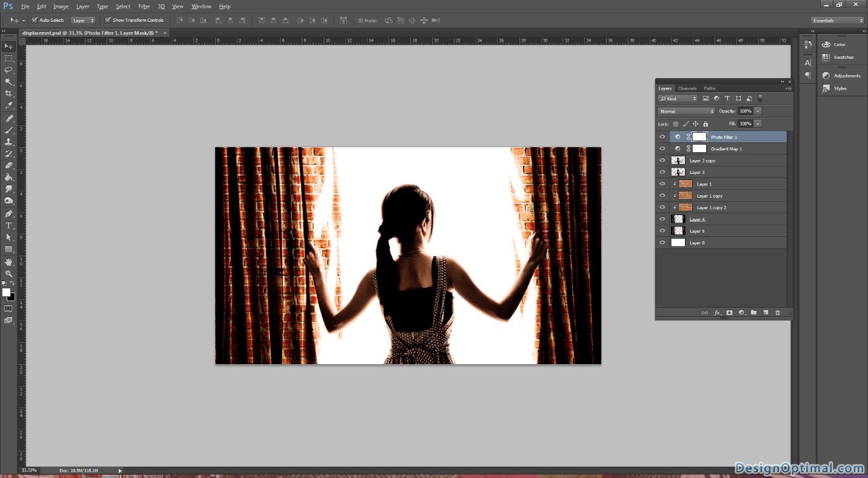Viewport: 868px width, 478px height.
Task: Toggle visibility of Layer 3
Action: (662, 172)
